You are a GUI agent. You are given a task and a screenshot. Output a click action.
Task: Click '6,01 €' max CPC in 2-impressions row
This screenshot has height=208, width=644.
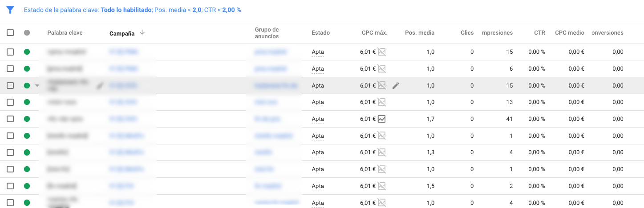point(368,186)
